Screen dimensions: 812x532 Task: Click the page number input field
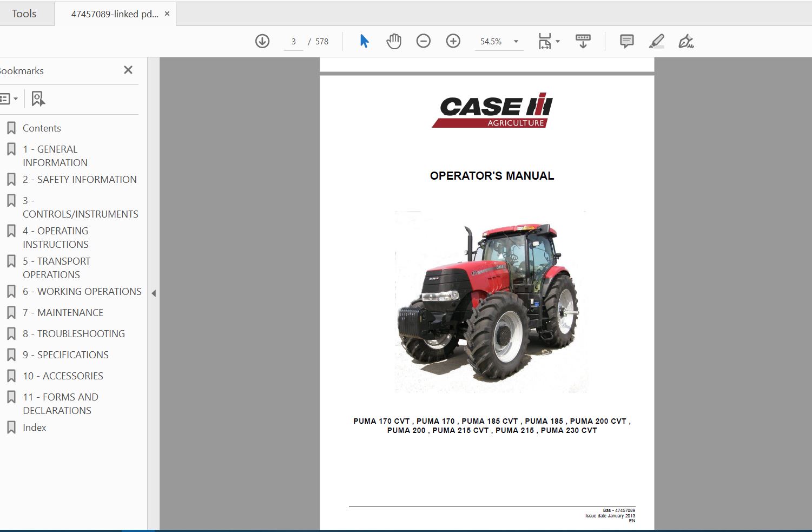point(294,41)
